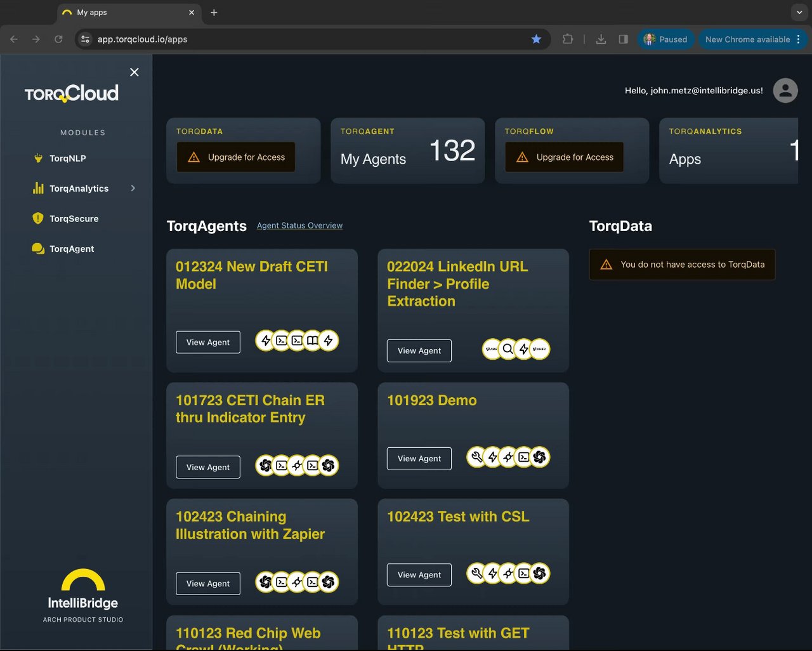Expand the TorqAnalytics submenu chevron
Screen dimensions: 812x651
(133, 188)
